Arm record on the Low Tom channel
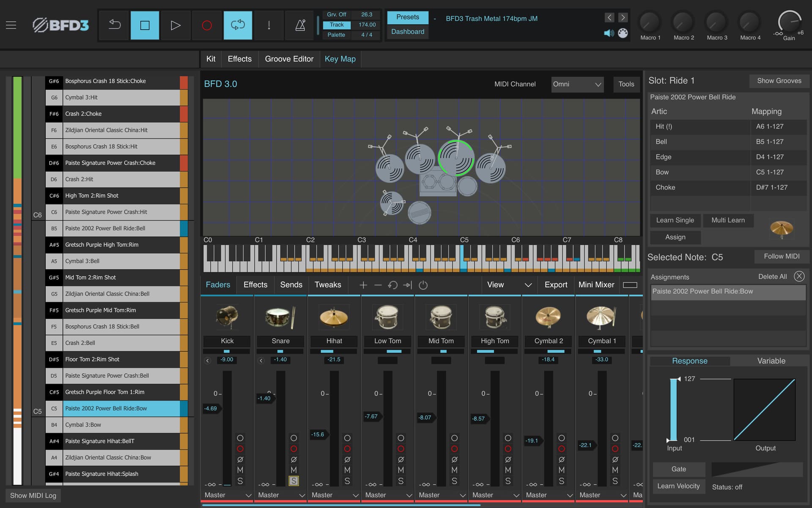This screenshot has width=812, height=508. click(401, 449)
